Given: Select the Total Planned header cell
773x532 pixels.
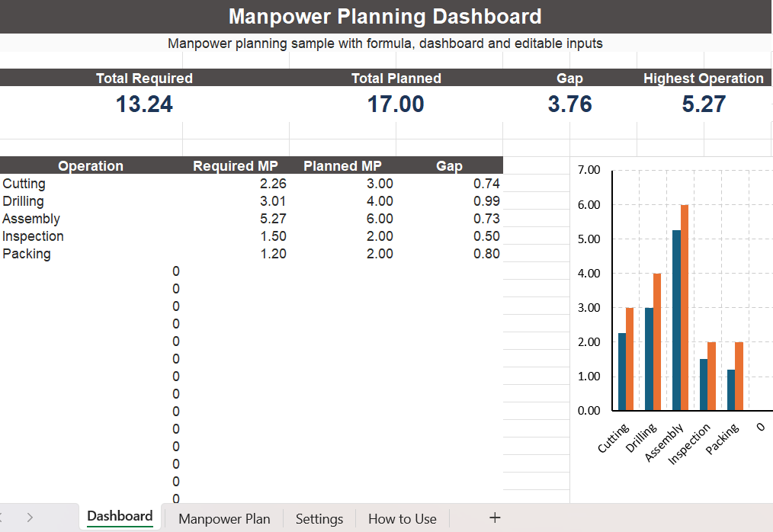Looking at the screenshot, I should [x=396, y=78].
